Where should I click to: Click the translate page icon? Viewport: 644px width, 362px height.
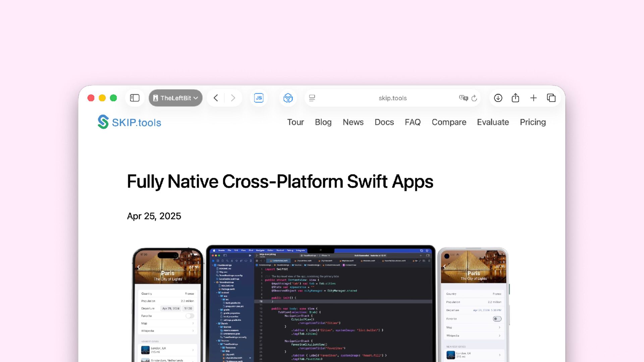tap(463, 98)
